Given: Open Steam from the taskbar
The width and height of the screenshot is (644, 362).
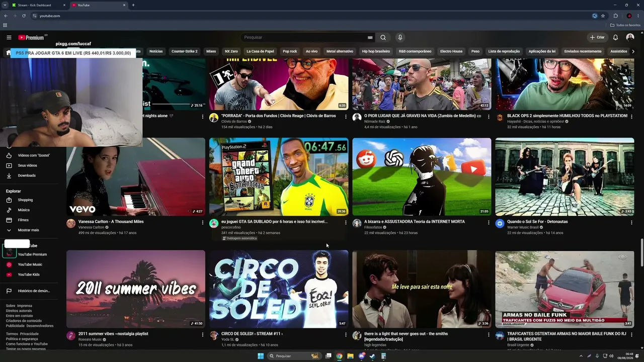Looking at the screenshot, I should point(372,356).
